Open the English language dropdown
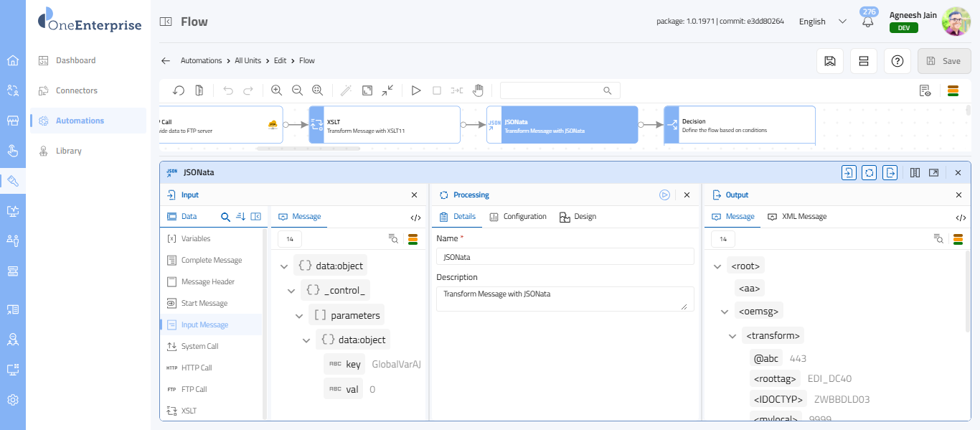Viewport: 980px width, 430px height. pyautogui.click(x=823, y=22)
